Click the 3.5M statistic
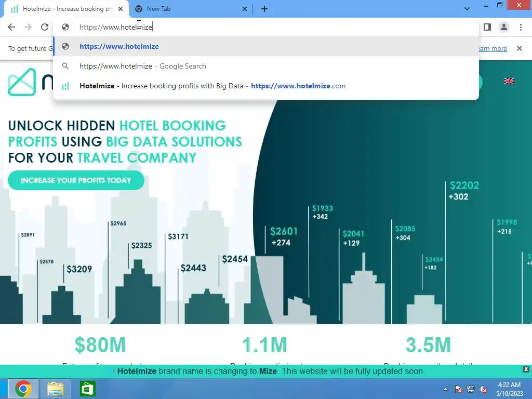The image size is (532, 399). (x=428, y=345)
